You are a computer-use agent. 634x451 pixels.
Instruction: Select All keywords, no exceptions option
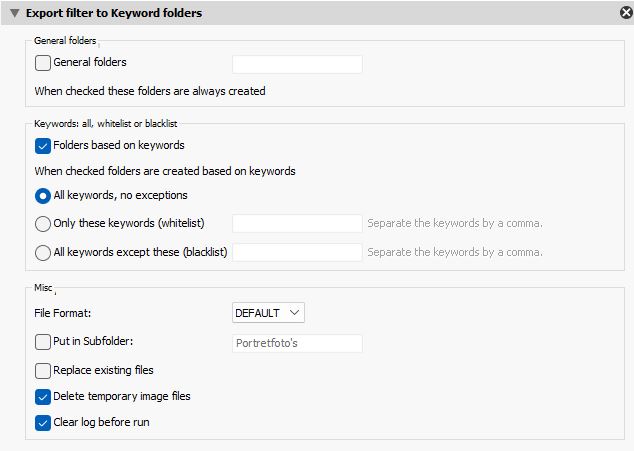(x=43, y=196)
